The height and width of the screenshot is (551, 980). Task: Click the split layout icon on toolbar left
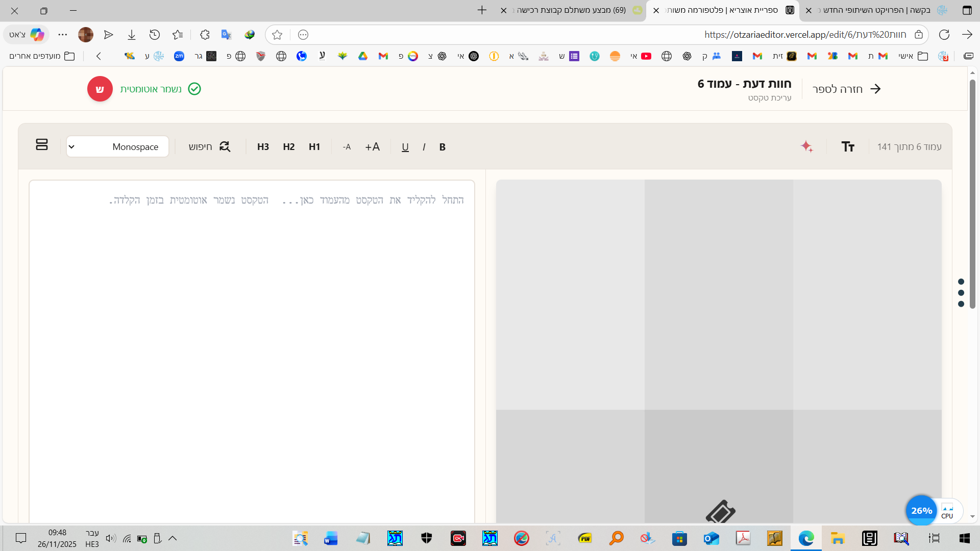(42, 145)
